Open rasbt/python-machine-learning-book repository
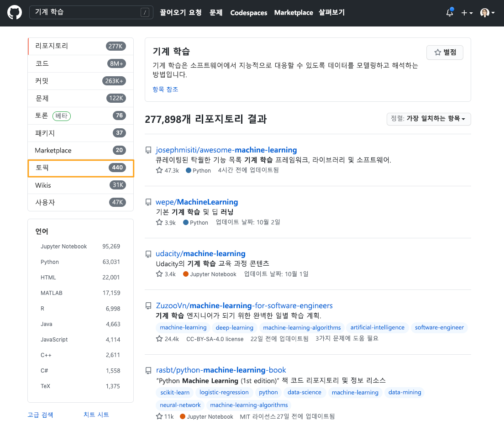The height and width of the screenshot is (431, 504). (221, 370)
